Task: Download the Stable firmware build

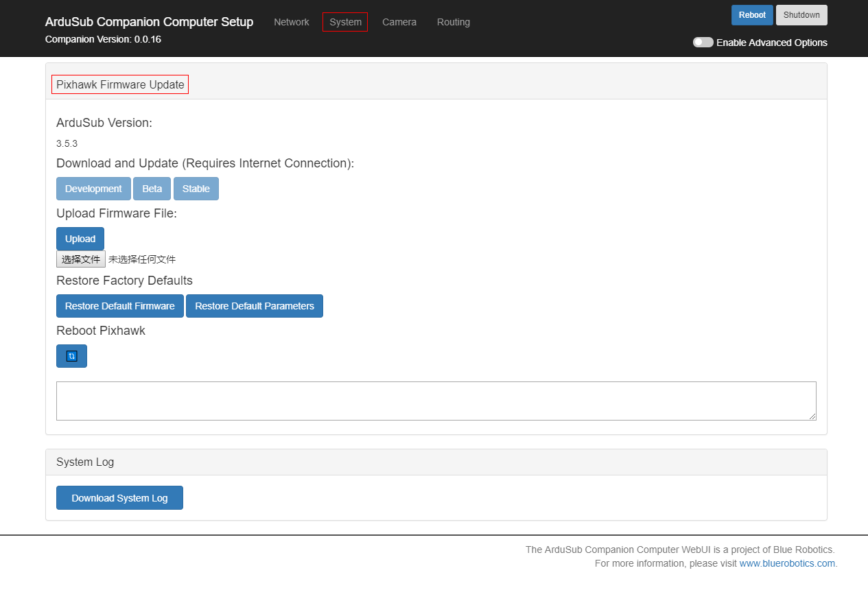Action: click(x=196, y=188)
